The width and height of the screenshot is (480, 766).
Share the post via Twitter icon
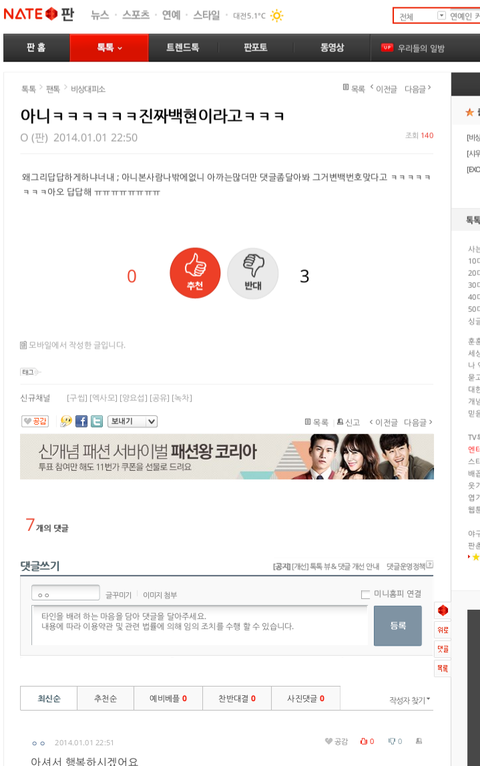pyautogui.click(x=97, y=421)
